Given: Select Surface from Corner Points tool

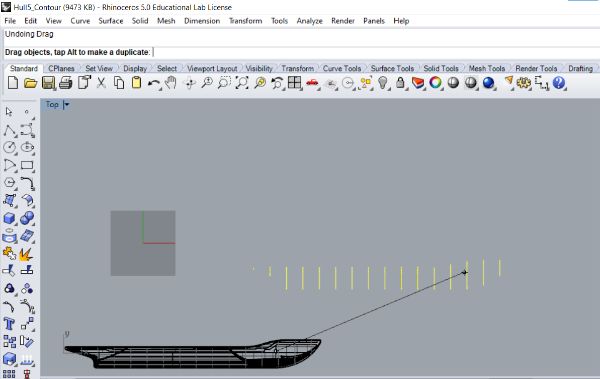Looking at the screenshot, I should click(10, 200).
